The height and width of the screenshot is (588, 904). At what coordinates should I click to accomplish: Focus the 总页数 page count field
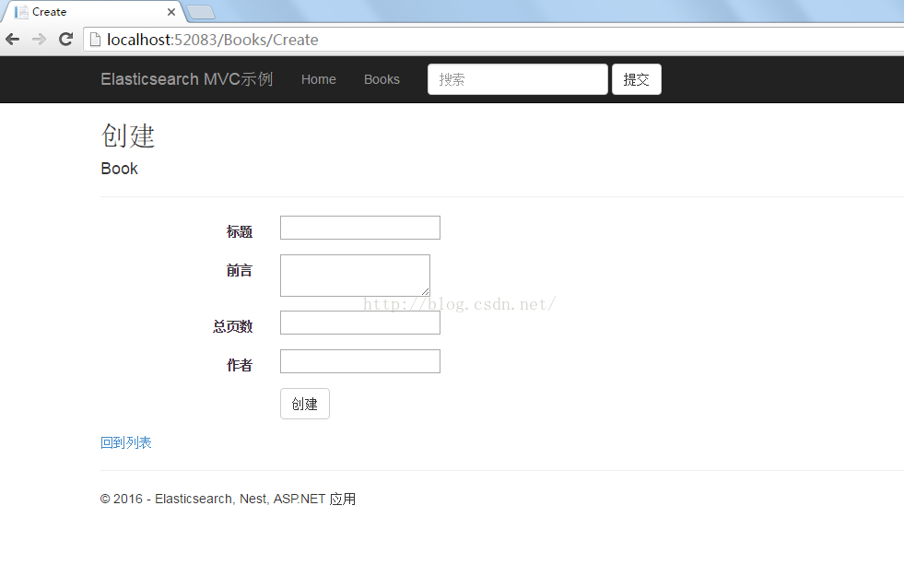tap(360, 323)
